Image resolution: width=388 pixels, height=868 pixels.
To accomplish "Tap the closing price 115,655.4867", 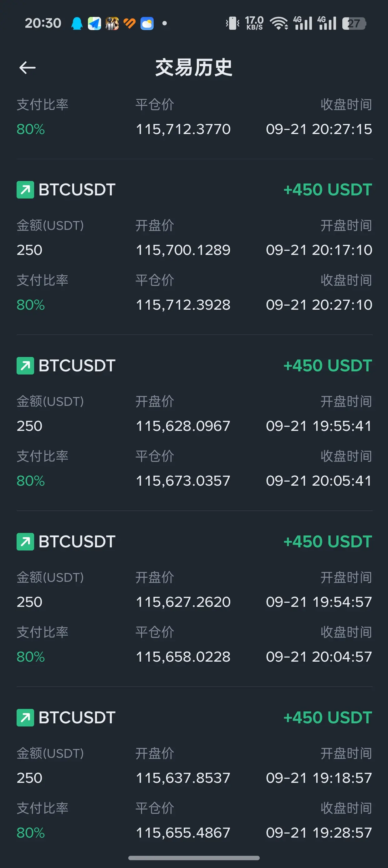I will tap(183, 833).
